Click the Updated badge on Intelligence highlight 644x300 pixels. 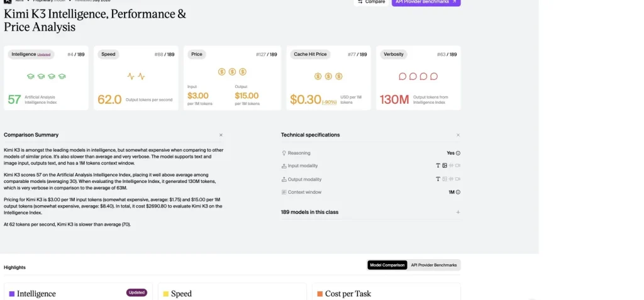pos(136,292)
